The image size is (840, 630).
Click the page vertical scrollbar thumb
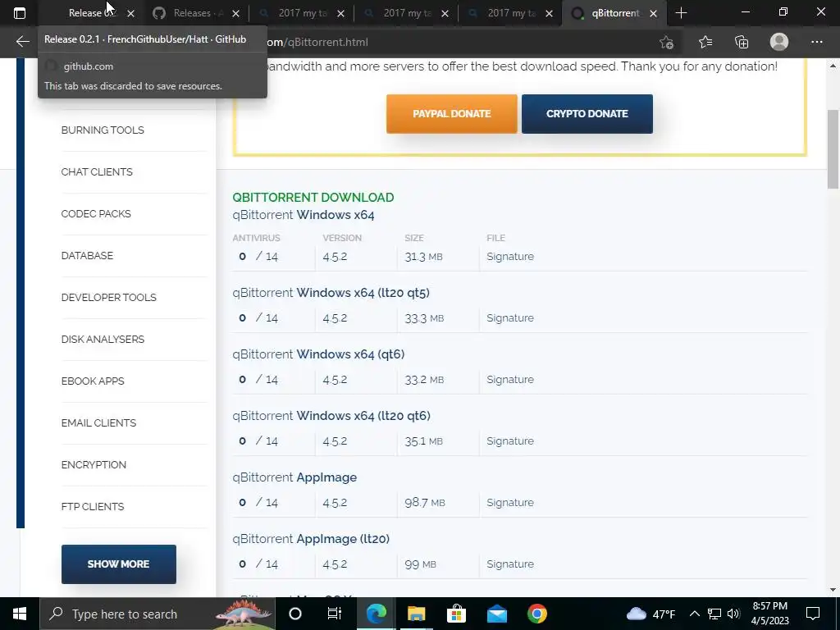click(x=833, y=149)
